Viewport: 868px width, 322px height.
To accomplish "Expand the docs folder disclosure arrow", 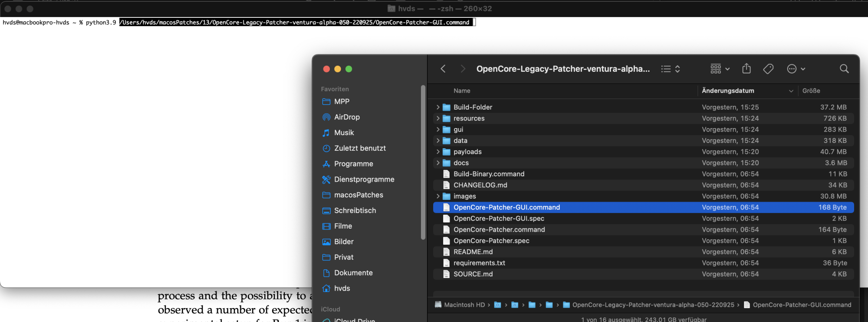I will pyautogui.click(x=438, y=163).
